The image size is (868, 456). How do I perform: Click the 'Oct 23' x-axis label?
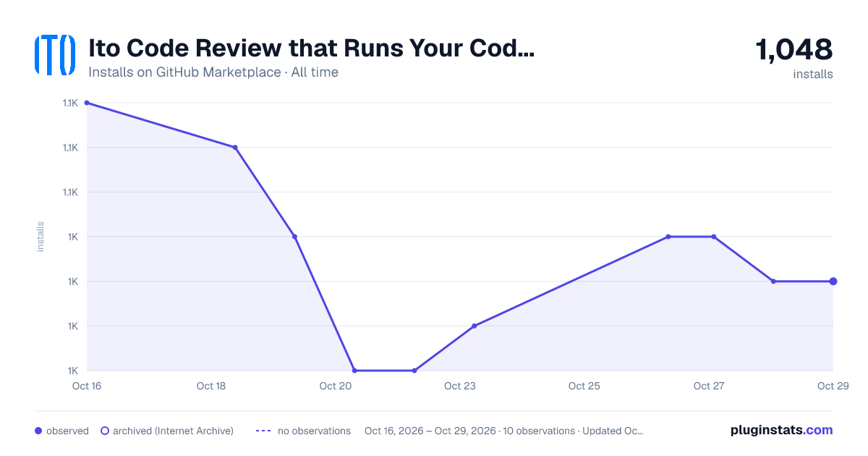point(460,386)
